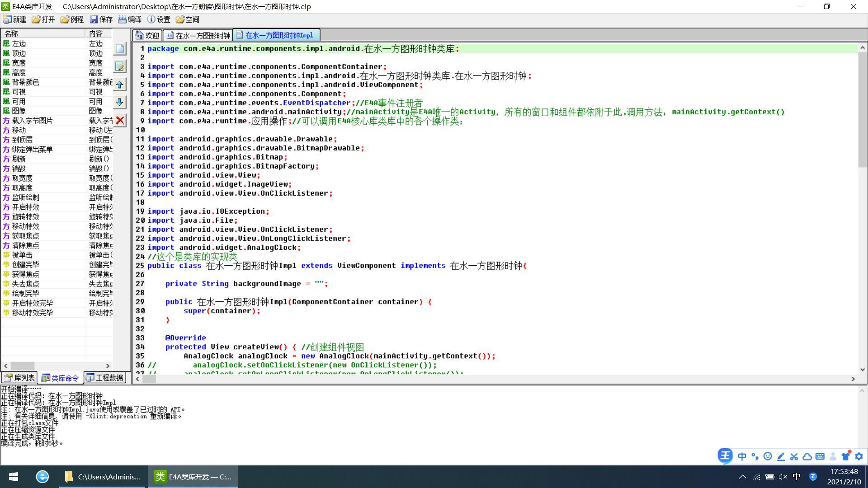
Task: Select the 背景颜色 property row
Action: (57, 82)
